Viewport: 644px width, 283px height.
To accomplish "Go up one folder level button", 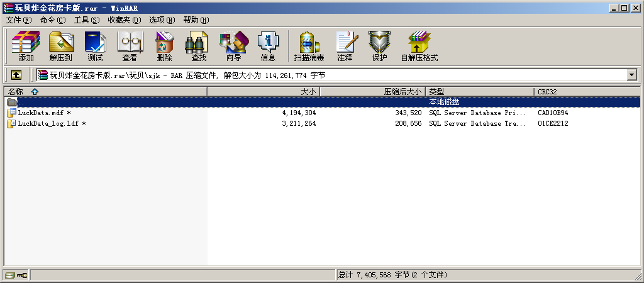I will [16, 75].
